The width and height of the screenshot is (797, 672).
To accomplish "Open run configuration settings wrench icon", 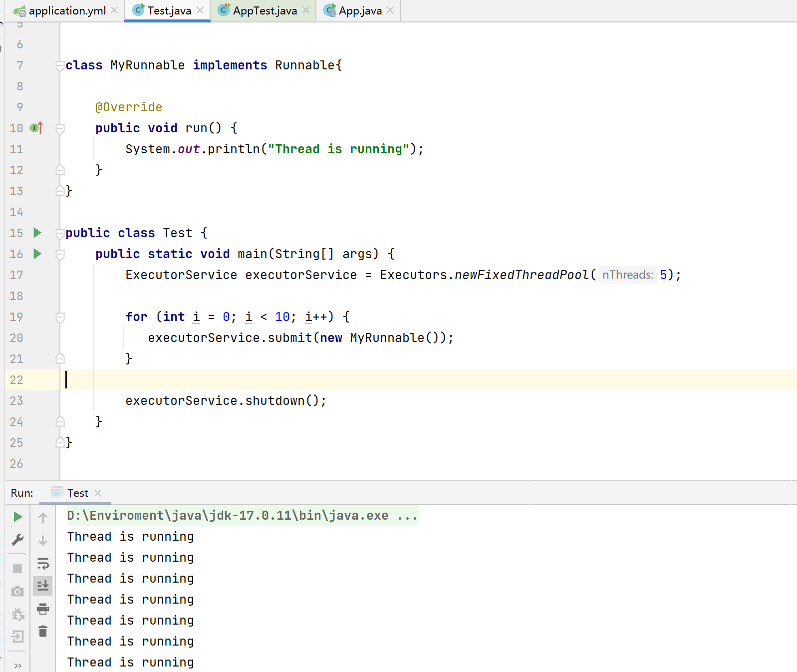I will (17, 540).
